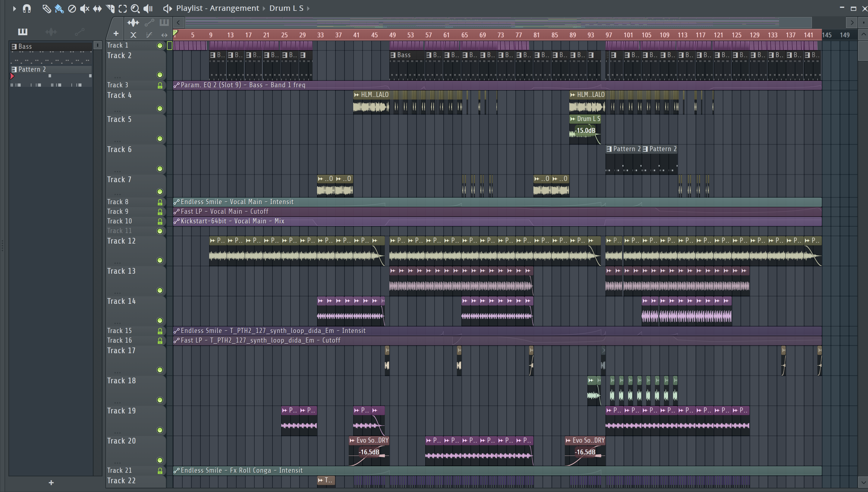Mute Track 2 with green toggle
Image resolution: width=868 pixels, height=492 pixels.
(x=160, y=75)
